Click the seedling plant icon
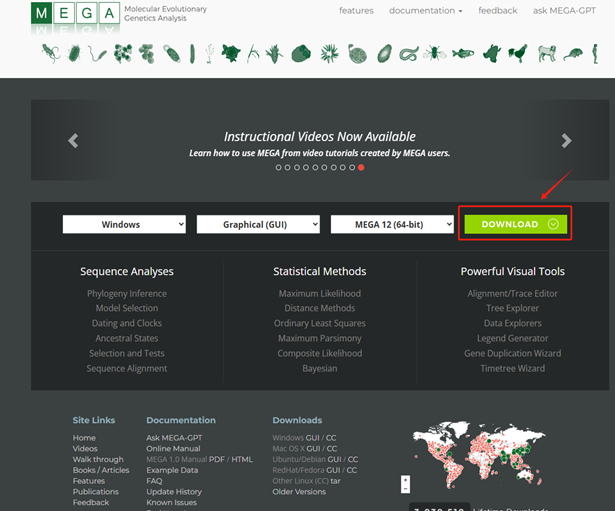Viewport: 615px width, 511px height. tap(209, 54)
